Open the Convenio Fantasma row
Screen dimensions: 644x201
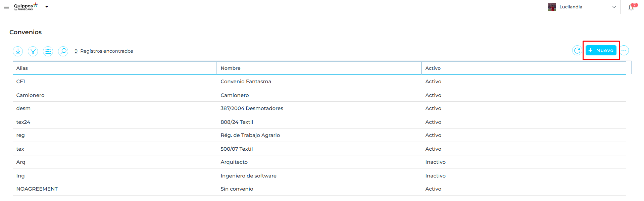pos(246,82)
